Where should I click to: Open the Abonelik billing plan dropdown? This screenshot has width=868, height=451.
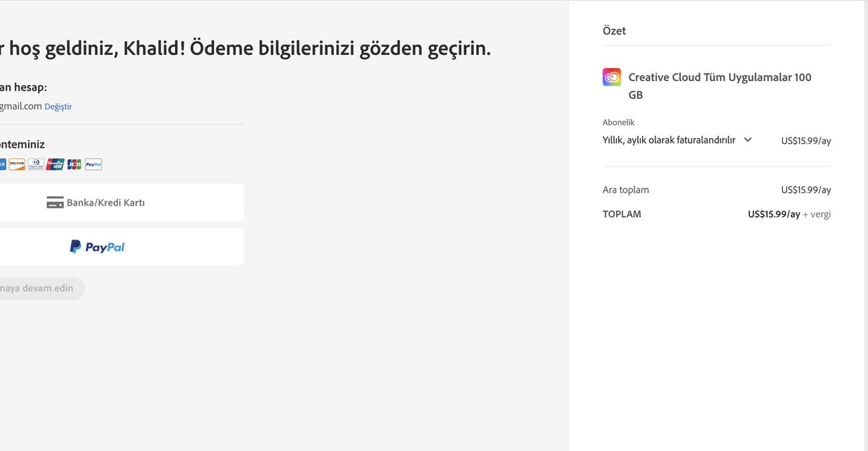pos(677,140)
